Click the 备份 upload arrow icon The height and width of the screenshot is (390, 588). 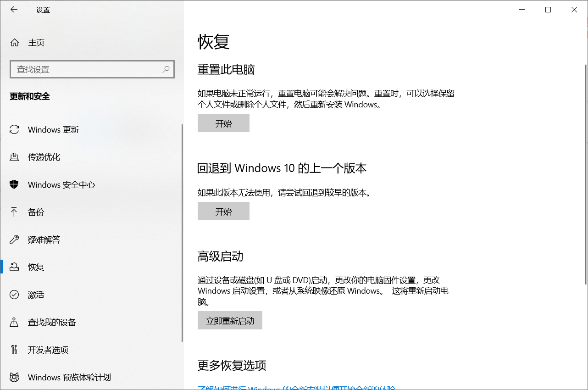point(14,212)
